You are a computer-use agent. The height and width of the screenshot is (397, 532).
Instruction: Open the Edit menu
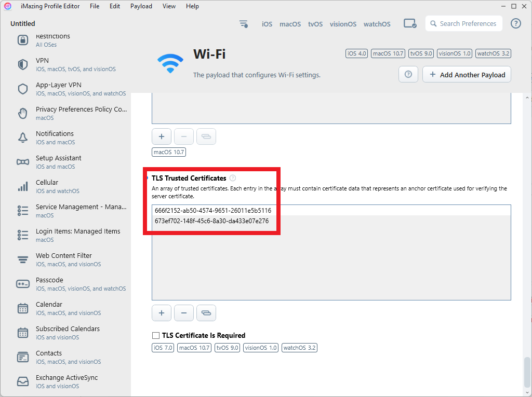point(115,6)
